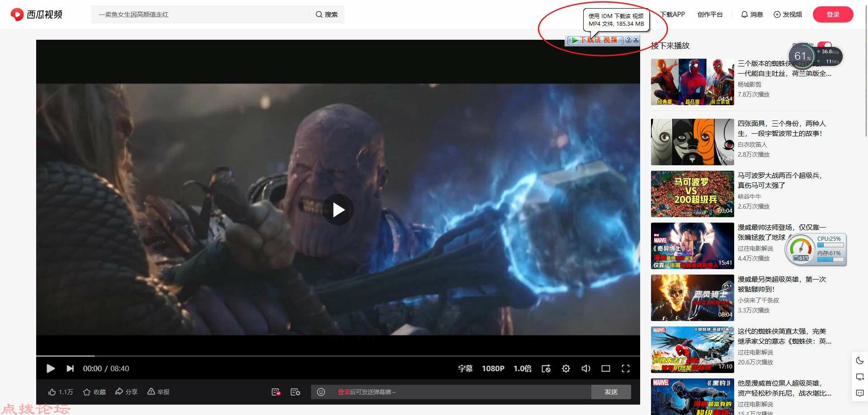Open picture-in-picture mini player icon
The height and width of the screenshot is (415, 868).
tap(546, 368)
